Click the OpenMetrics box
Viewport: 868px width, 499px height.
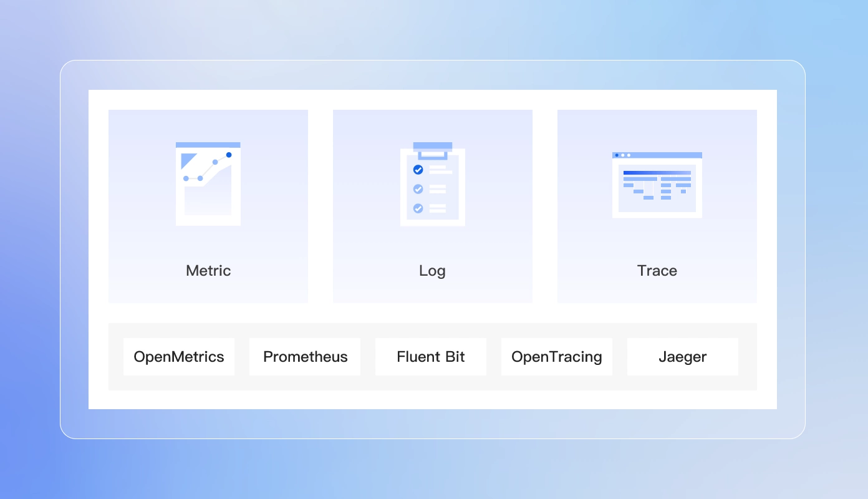(x=179, y=357)
